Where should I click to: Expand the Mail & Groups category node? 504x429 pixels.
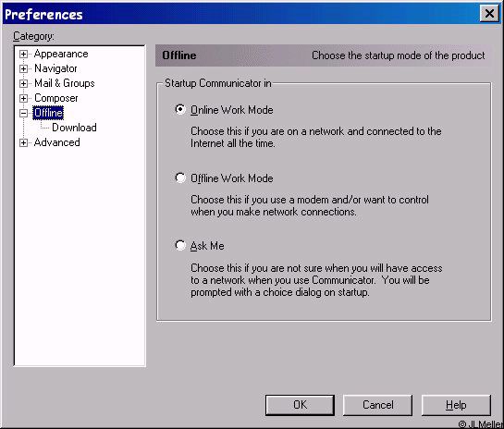pyautogui.click(x=23, y=83)
